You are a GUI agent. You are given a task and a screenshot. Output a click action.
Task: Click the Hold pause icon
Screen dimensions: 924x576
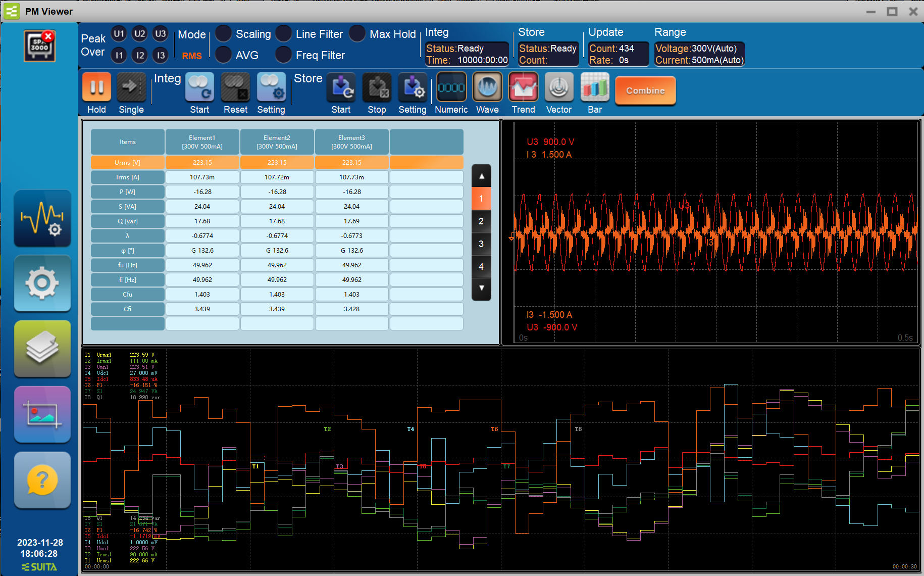(x=96, y=88)
